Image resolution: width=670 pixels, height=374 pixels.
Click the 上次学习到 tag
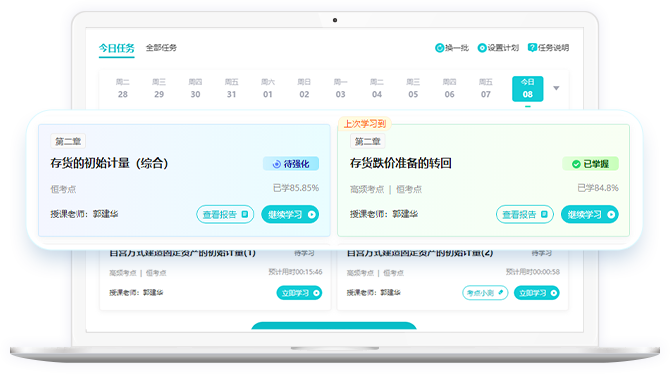pos(364,124)
